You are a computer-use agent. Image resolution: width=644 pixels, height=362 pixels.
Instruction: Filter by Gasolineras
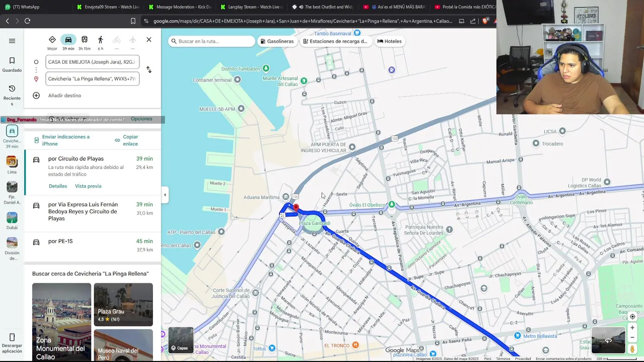click(x=277, y=41)
